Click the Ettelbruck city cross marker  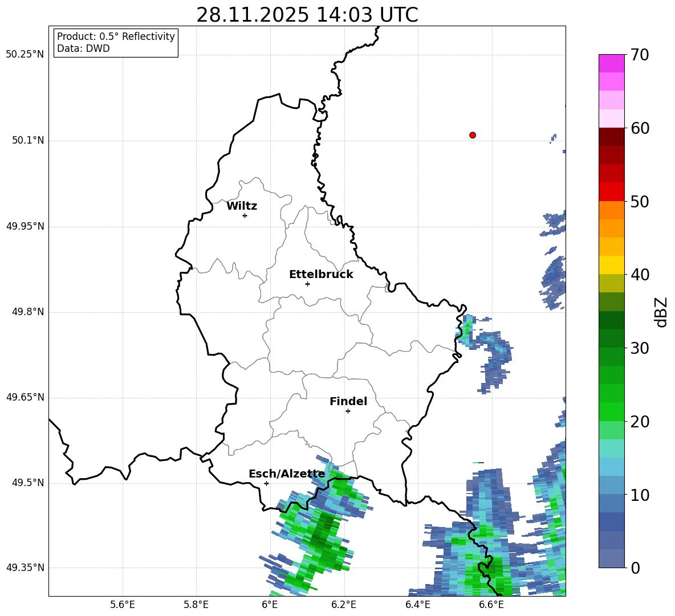pyautogui.click(x=307, y=284)
